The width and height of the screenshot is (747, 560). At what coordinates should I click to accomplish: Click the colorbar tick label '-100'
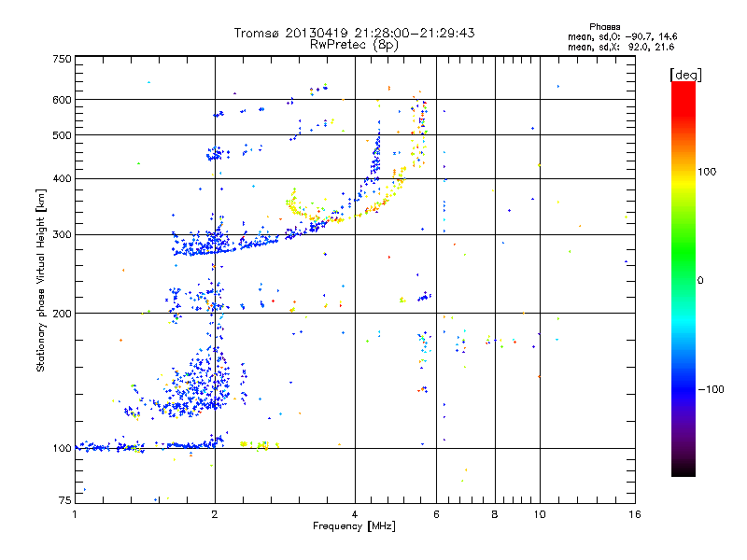[711, 389]
